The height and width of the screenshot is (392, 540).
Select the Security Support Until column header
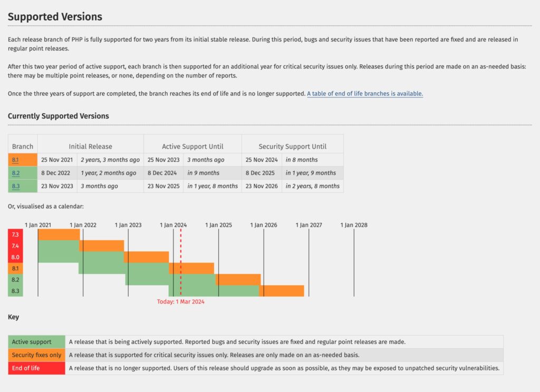point(292,146)
